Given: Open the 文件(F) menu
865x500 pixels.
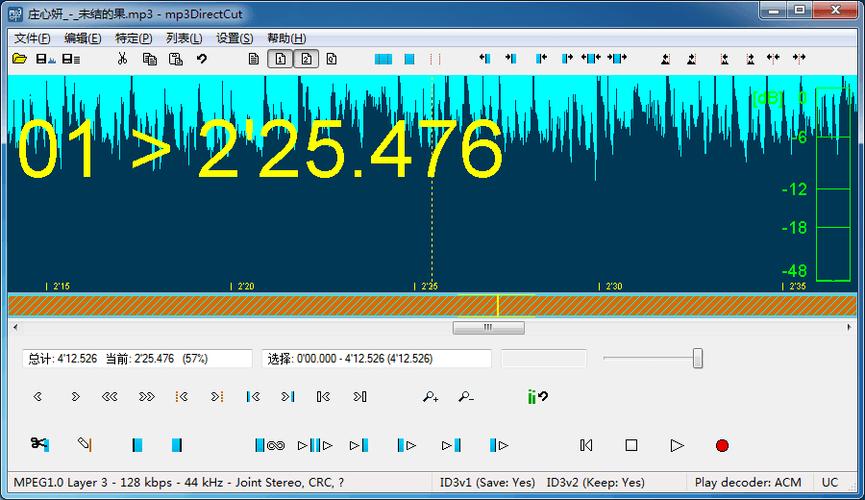Looking at the screenshot, I should coord(32,38).
